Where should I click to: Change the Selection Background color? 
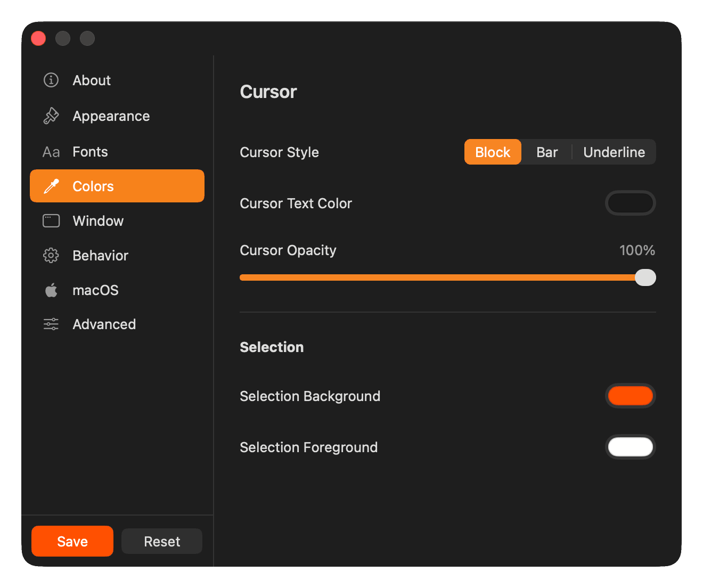[630, 396]
